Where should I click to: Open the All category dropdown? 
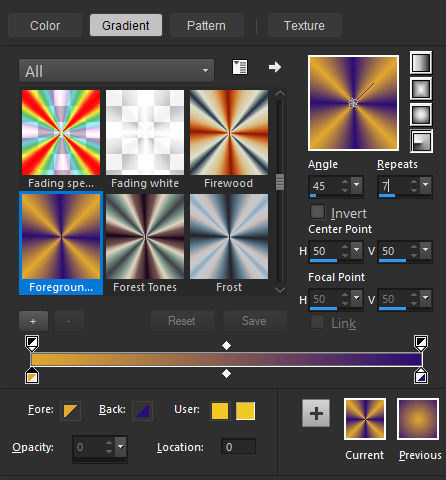116,71
